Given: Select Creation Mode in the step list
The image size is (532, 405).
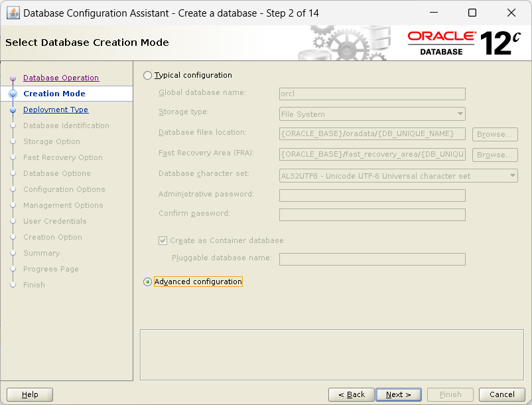Looking at the screenshot, I should click(x=54, y=94).
